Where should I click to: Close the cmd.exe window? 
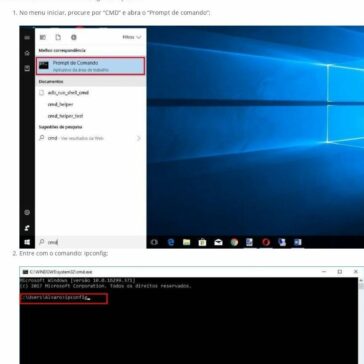(x=355, y=272)
